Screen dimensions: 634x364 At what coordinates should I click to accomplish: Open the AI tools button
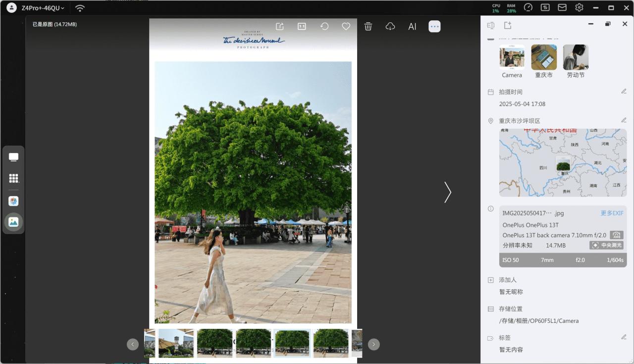tap(412, 26)
